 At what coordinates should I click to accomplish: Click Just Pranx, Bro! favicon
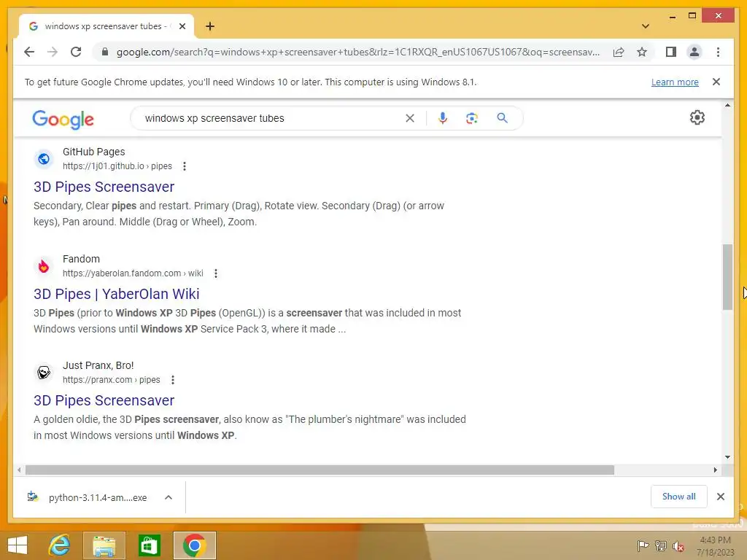pos(43,373)
